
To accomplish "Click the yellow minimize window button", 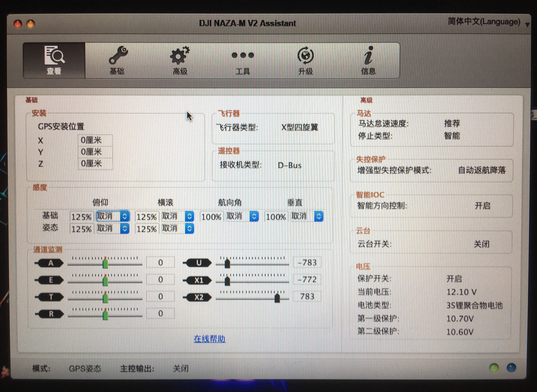I will (x=31, y=24).
